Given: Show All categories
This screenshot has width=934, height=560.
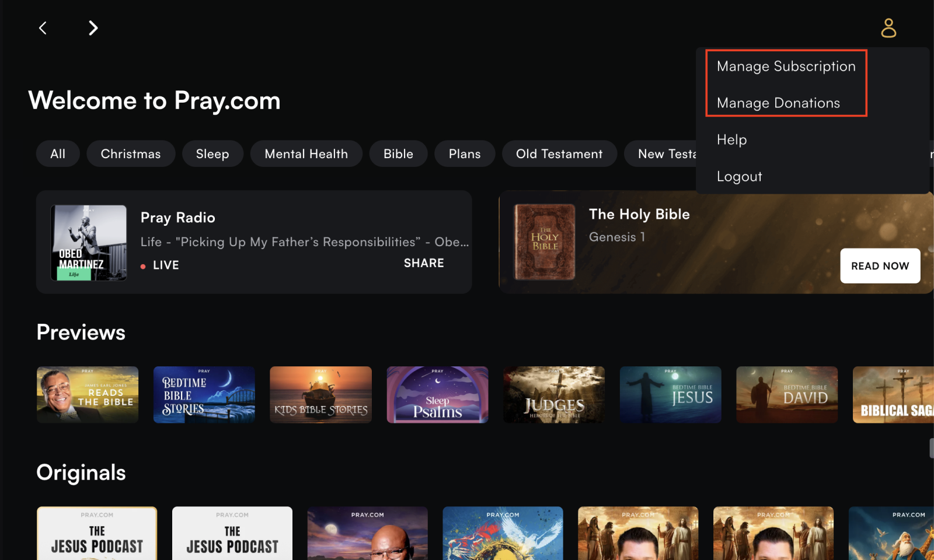Looking at the screenshot, I should click(58, 154).
